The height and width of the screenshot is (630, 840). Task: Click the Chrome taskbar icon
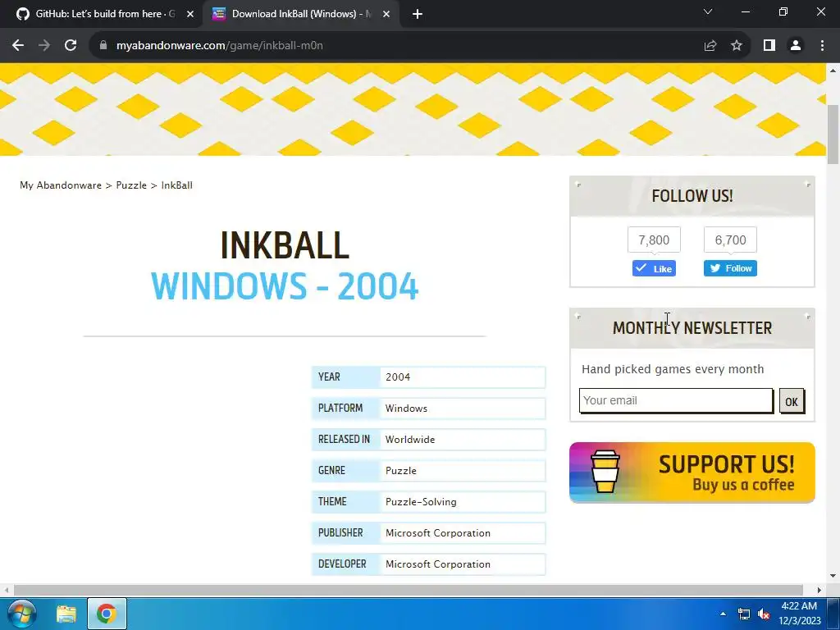click(x=107, y=614)
